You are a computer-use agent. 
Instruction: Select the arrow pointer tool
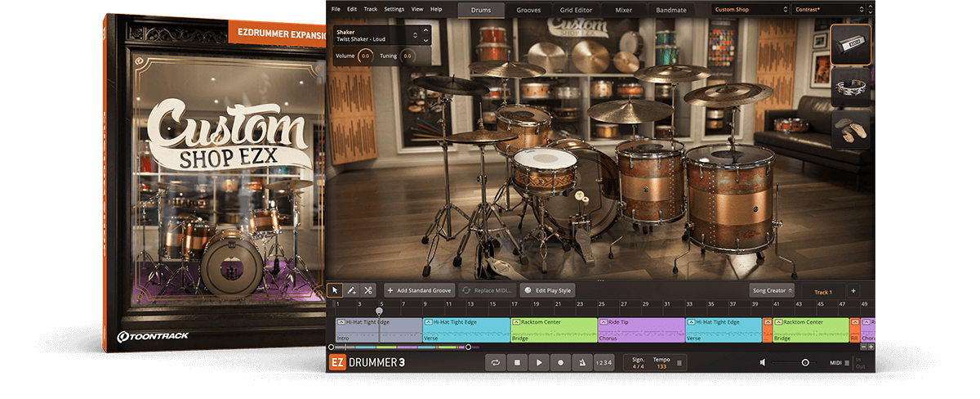pyautogui.click(x=335, y=290)
